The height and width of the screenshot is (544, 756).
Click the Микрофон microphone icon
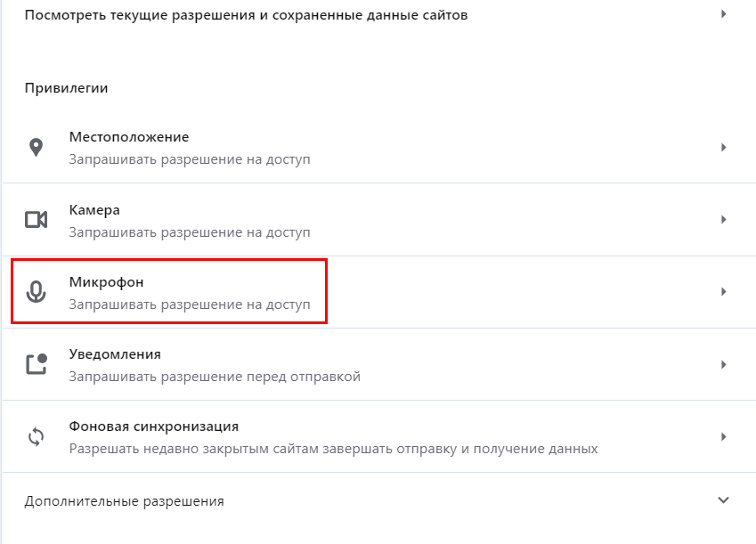tap(36, 292)
